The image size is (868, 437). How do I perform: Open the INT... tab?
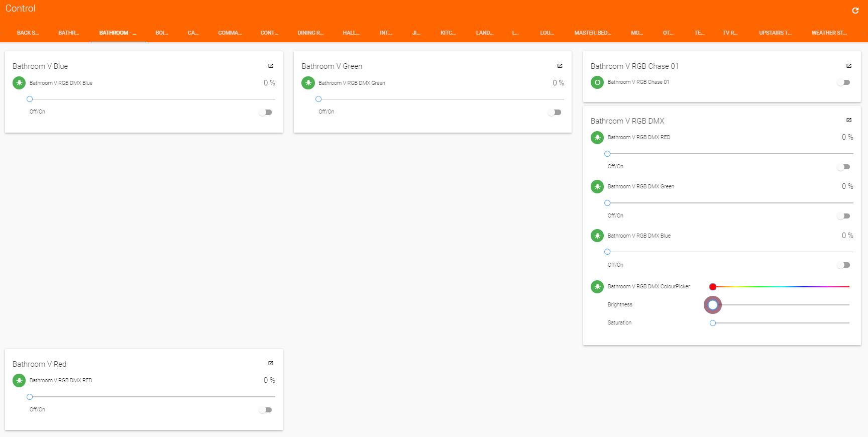(386, 33)
